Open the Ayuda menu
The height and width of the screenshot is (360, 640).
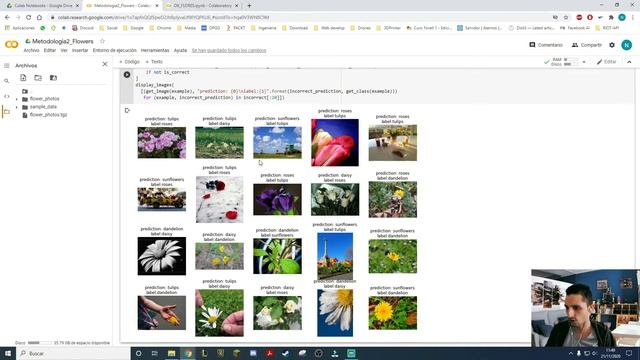(x=180, y=50)
